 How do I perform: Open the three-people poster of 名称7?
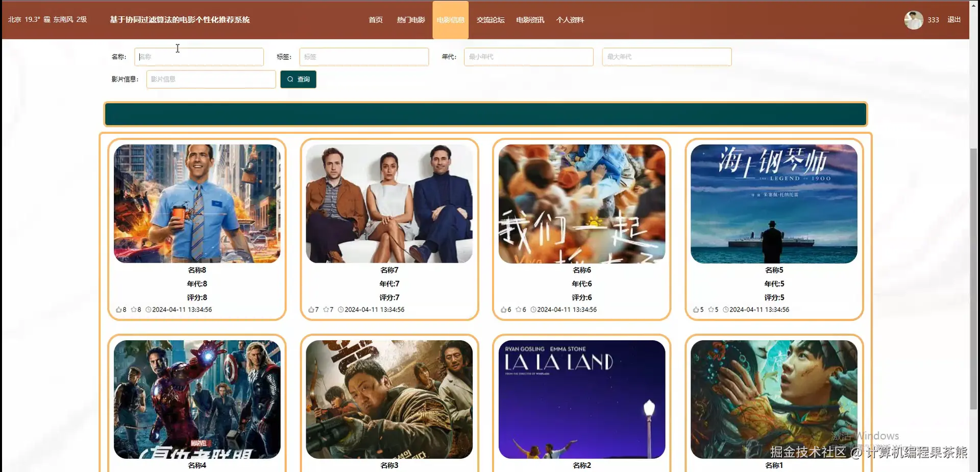389,204
